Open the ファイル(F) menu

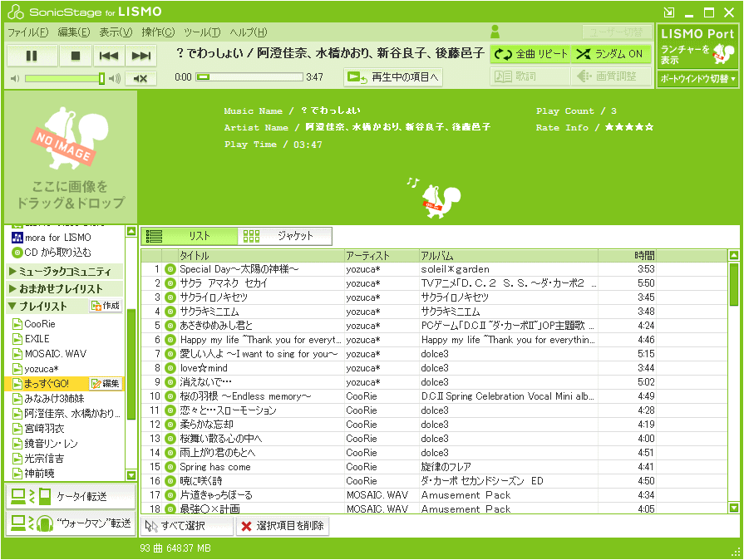click(x=27, y=32)
